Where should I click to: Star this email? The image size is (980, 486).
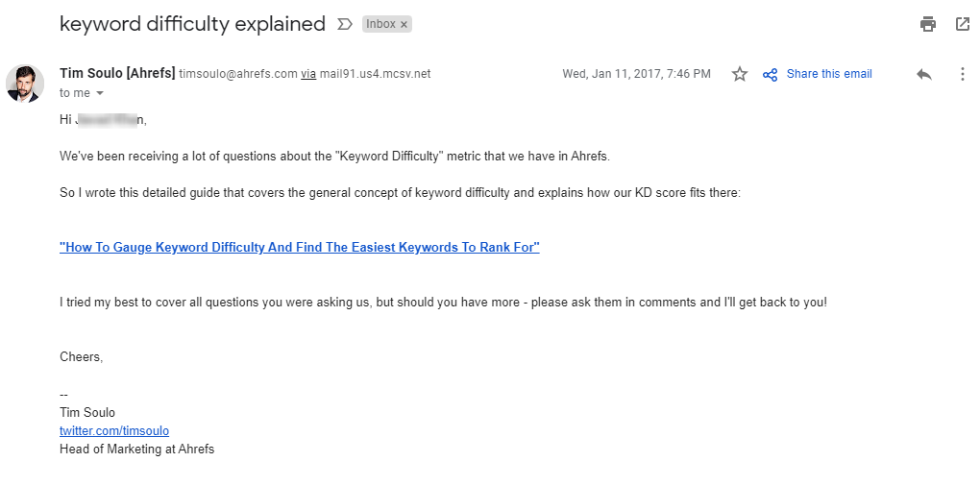coord(739,74)
